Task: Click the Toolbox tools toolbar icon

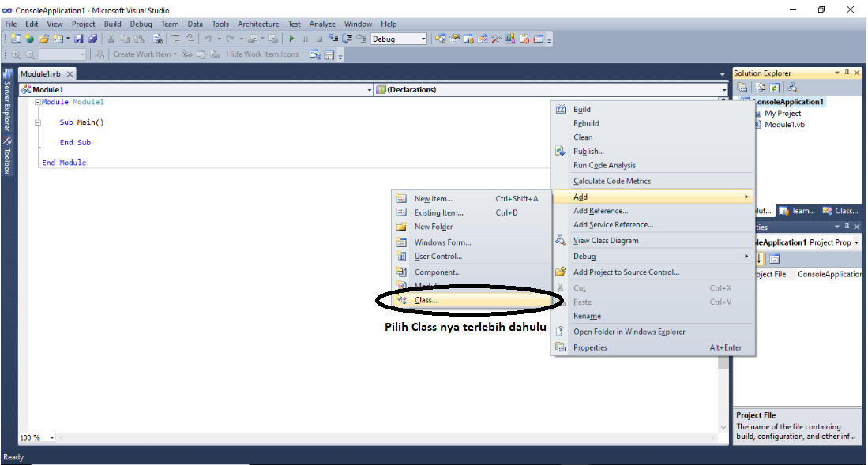Action: (496, 39)
